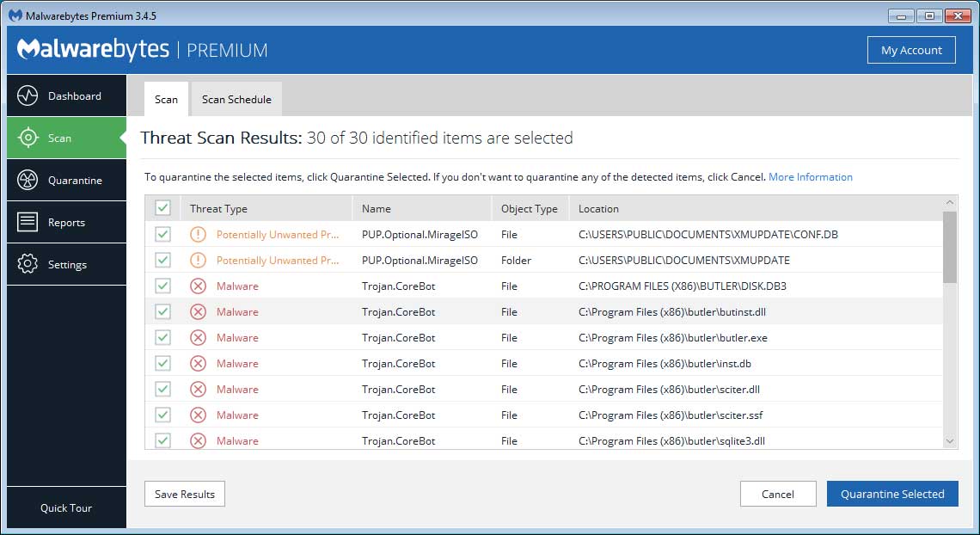Viewport: 980px width, 535px height.
Task: Click the Reports list icon
Action: pyautogui.click(x=28, y=222)
